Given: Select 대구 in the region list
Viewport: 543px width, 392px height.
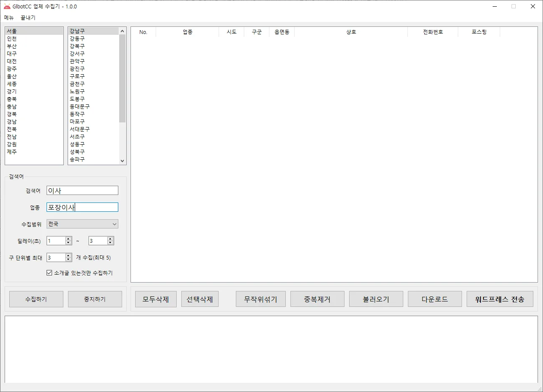Looking at the screenshot, I should [34, 54].
